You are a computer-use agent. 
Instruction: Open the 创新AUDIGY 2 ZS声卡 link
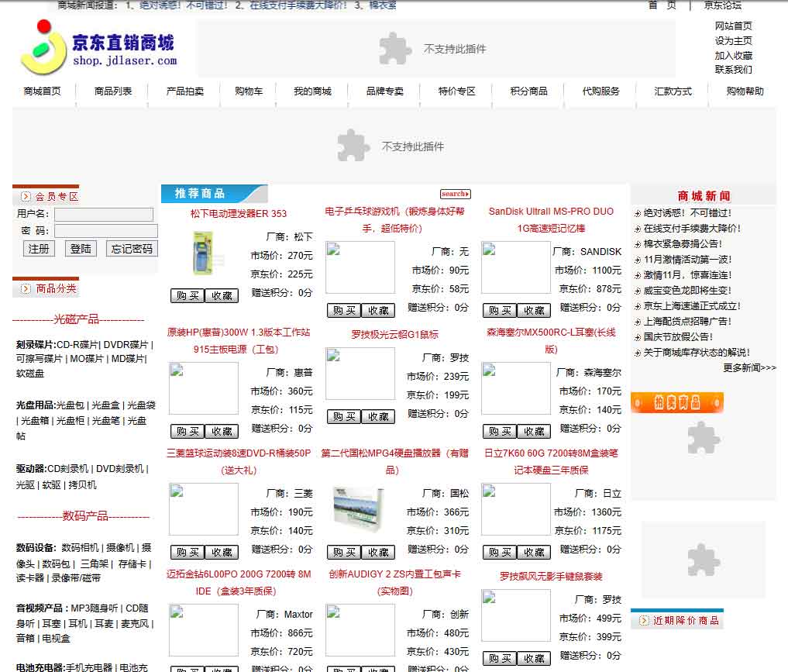pyautogui.click(x=394, y=583)
